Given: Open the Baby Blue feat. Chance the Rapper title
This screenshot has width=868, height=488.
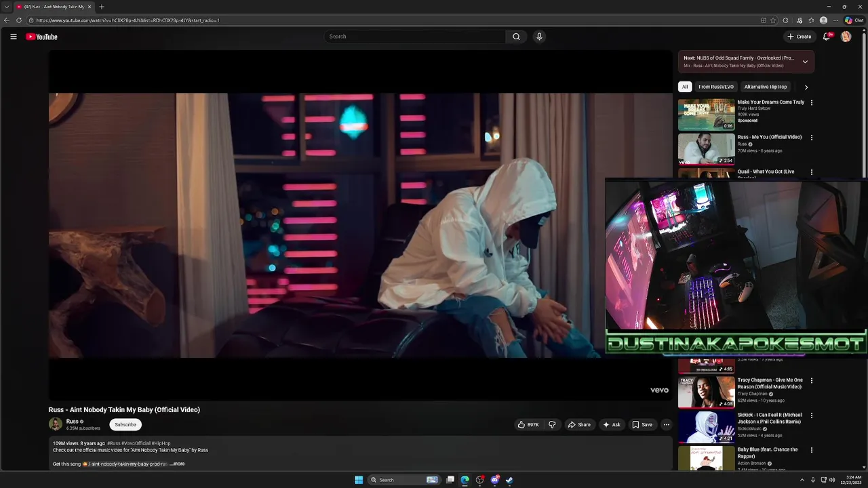Looking at the screenshot, I should 768,453.
